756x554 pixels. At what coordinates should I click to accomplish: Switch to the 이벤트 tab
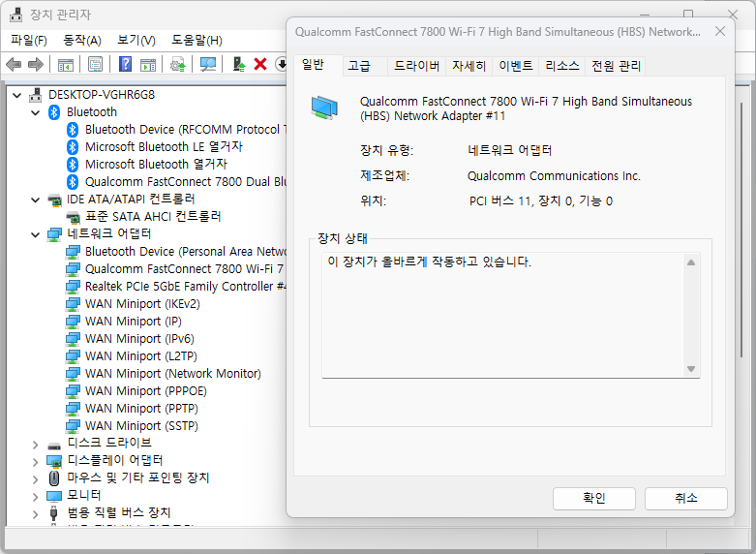click(516, 66)
